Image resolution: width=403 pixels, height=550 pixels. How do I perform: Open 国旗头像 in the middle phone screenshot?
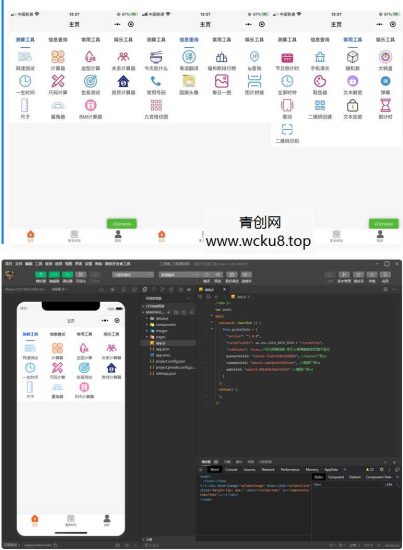coord(189,85)
